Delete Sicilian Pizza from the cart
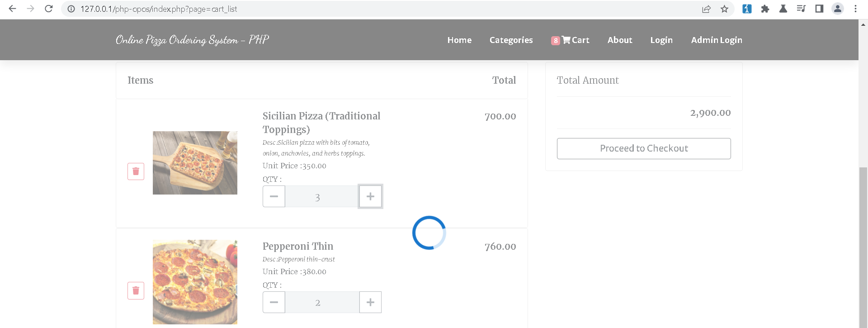868x328 pixels. (136, 171)
